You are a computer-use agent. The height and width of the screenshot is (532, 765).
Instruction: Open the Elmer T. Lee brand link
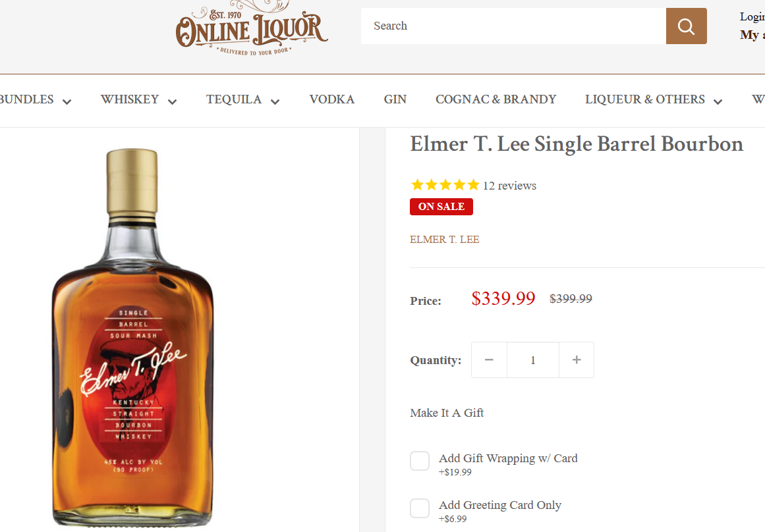445,240
